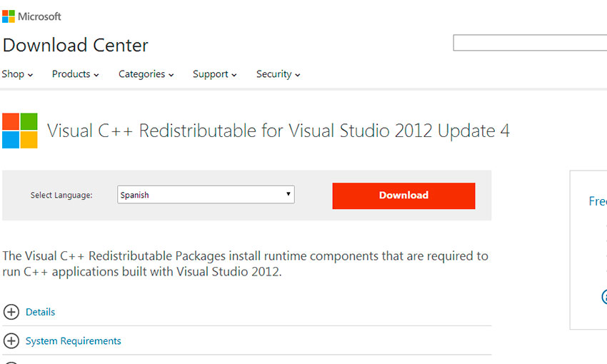
Task: Click the partially visible link in right panel
Action: [x=598, y=202]
